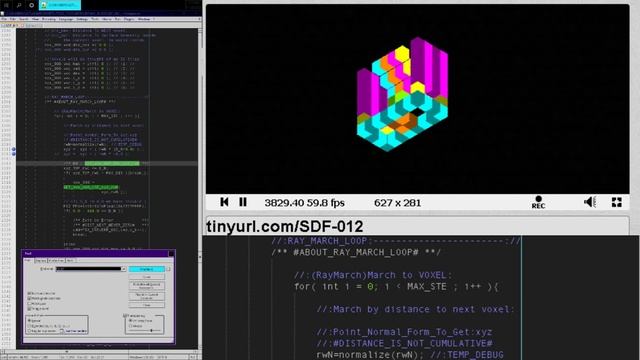Switch to the Find in Files tab

(56, 260)
